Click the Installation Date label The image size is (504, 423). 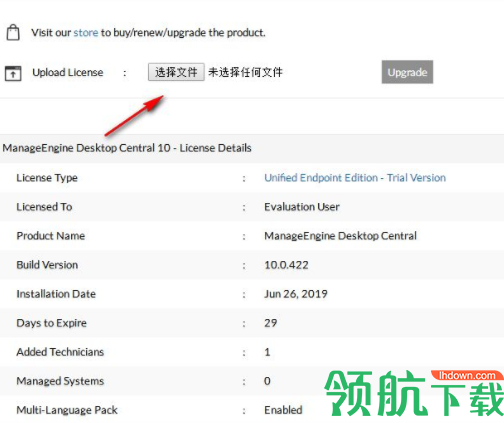click(56, 294)
